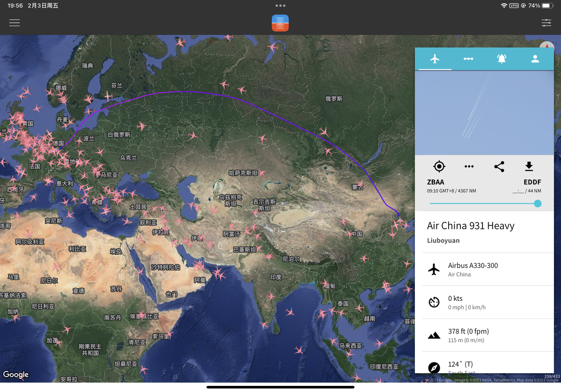The height and width of the screenshot is (392, 561).
Task: Click the mountain altitude icon
Action: [434, 335]
